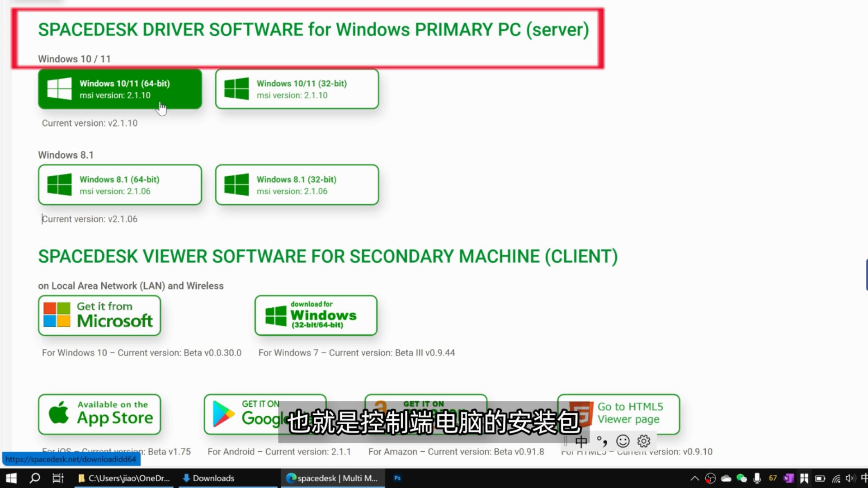Click Get it on Google Play button
The width and height of the screenshot is (868, 488).
point(264,413)
